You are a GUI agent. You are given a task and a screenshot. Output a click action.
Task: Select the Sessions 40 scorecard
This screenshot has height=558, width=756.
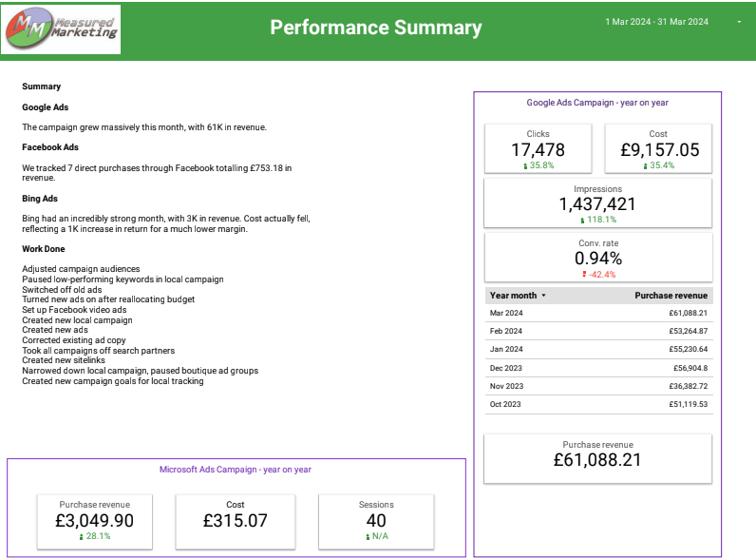point(376,522)
